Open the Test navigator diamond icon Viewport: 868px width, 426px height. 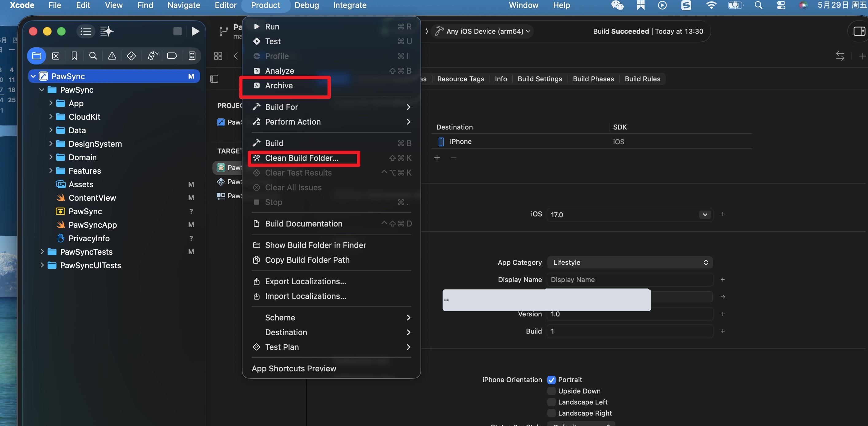coord(131,56)
